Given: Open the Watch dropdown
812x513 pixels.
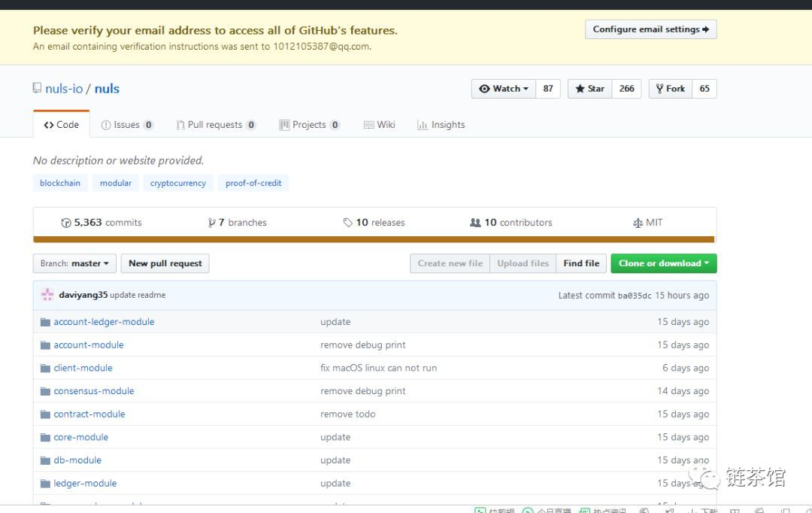Looking at the screenshot, I should (x=503, y=89).
